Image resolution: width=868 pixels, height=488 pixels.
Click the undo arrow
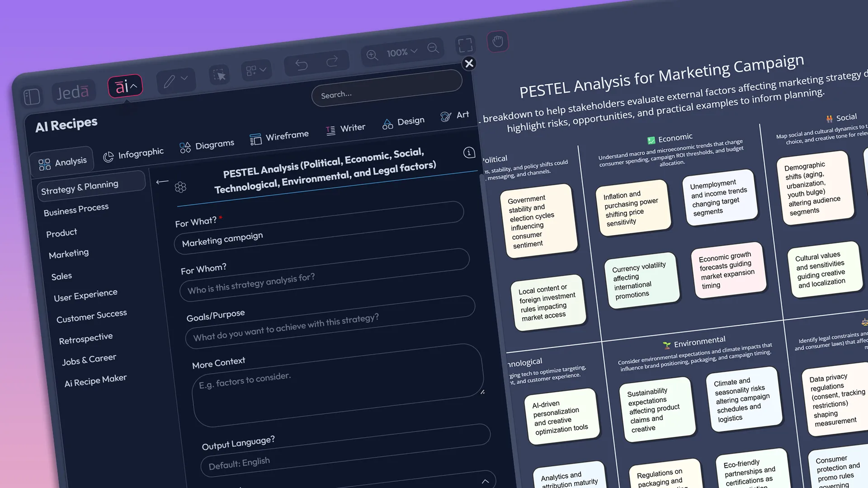click(301, 65)
